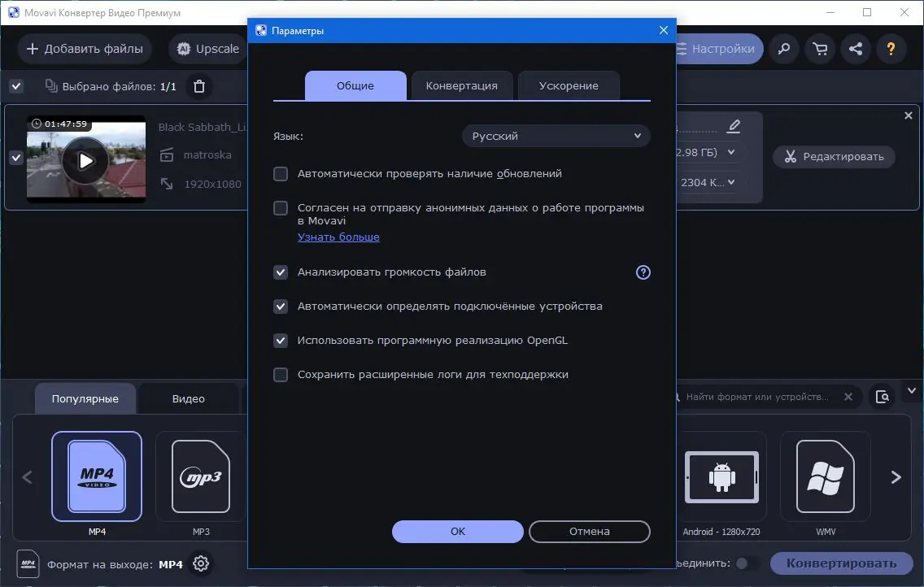Uncheck analyze file volume checkbox
This screenshot has height=587, width=924.
(x=281, y=272)
